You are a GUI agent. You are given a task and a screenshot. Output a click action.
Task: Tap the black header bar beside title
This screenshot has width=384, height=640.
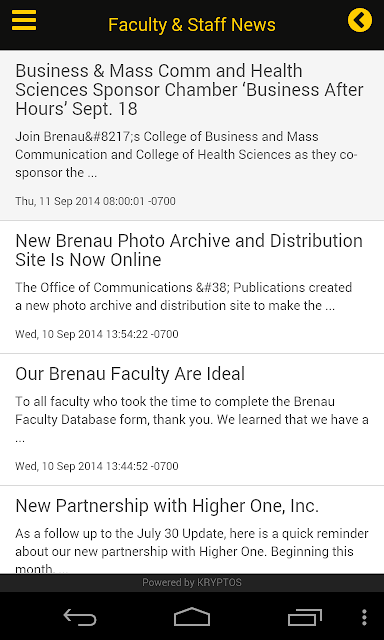tap(312, 24)
